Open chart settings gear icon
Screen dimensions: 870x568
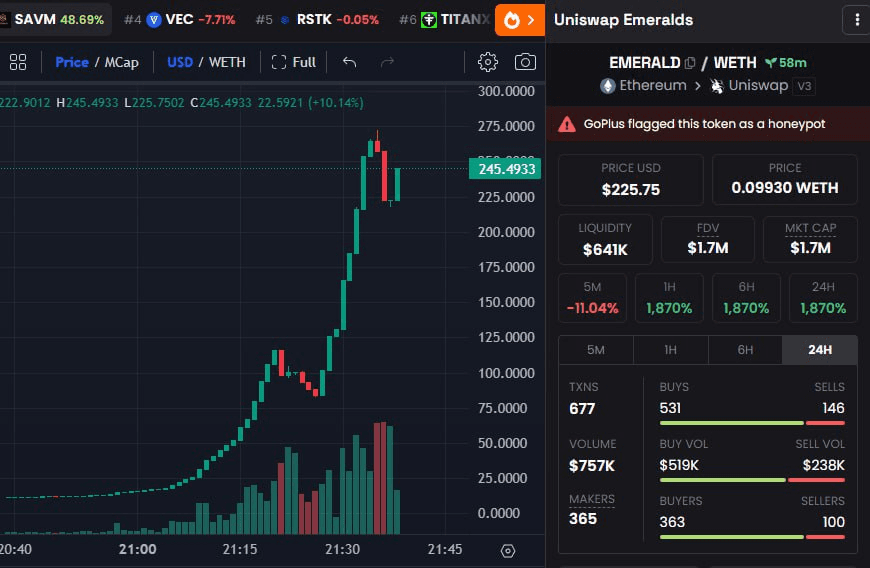488,62
